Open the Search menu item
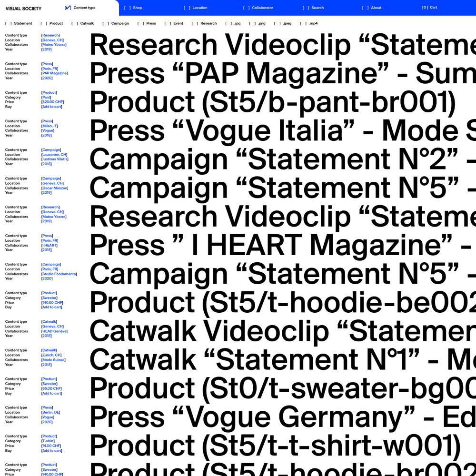The height and width of the screenshot is (476, 476). 313,8
